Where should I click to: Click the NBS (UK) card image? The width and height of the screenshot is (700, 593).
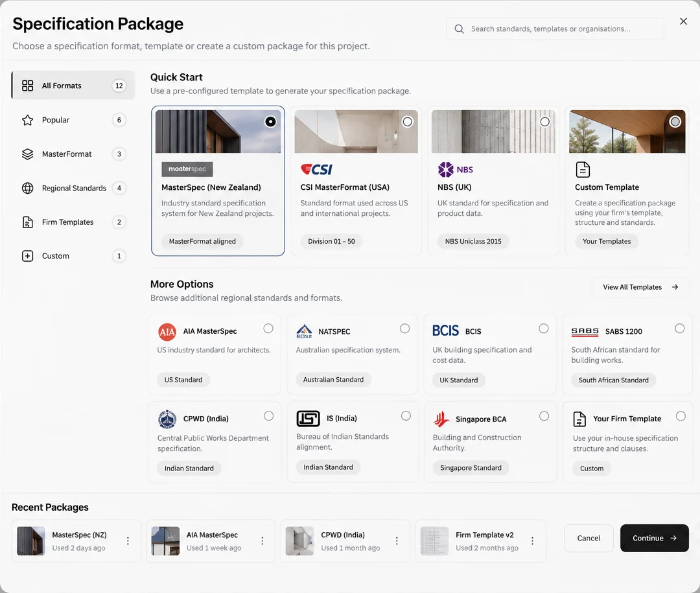493,132
